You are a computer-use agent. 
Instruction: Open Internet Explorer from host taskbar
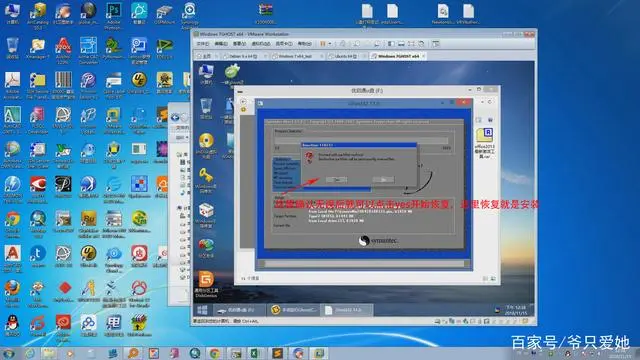pos(30,353)
